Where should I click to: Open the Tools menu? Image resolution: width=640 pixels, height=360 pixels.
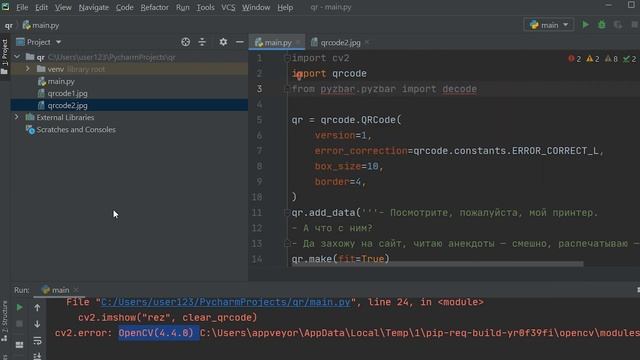point(205,7)
